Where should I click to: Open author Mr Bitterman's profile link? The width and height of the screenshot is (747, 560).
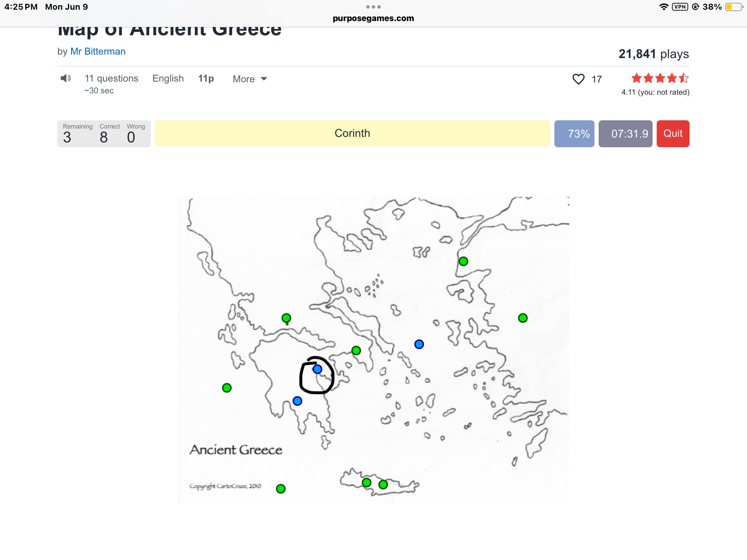coord(98,52)
